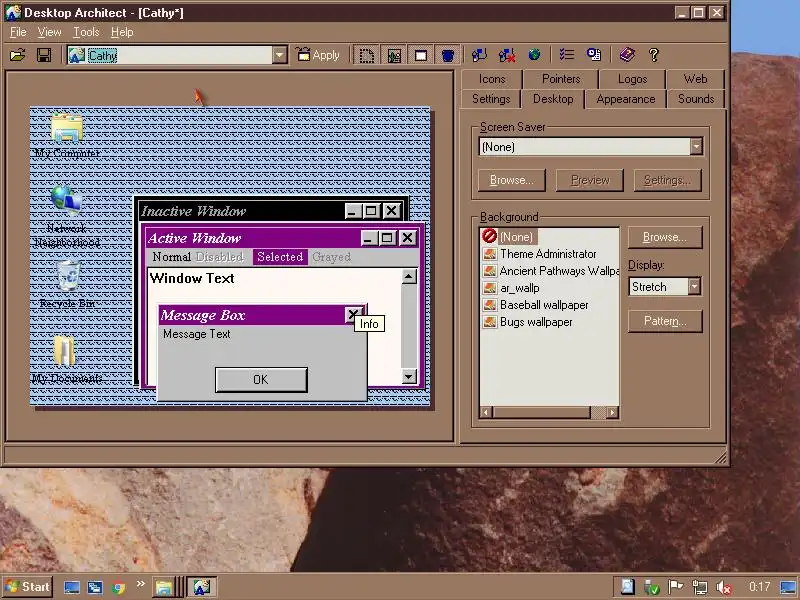
Task: Toggle the wallpaper picture preview icon
Action: point(394,55)
